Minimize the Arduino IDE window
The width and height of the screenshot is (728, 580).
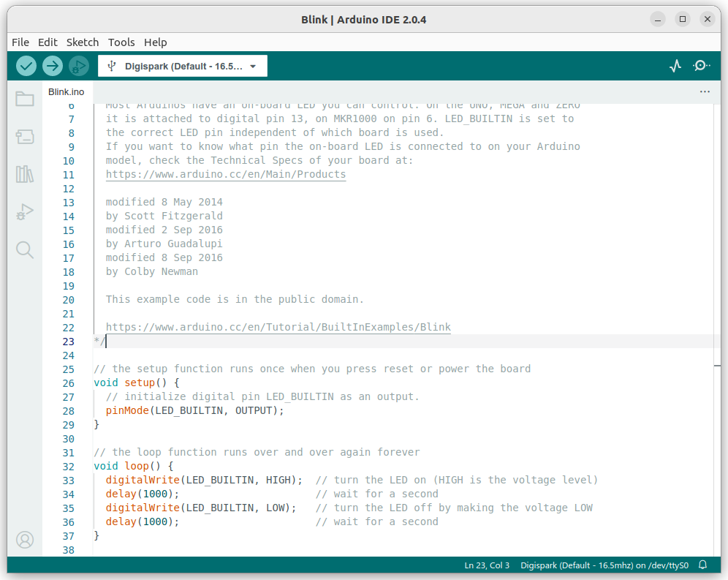pos(657,19)
